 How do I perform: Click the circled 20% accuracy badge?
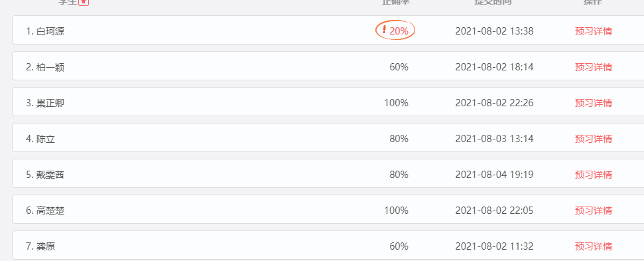395,31
